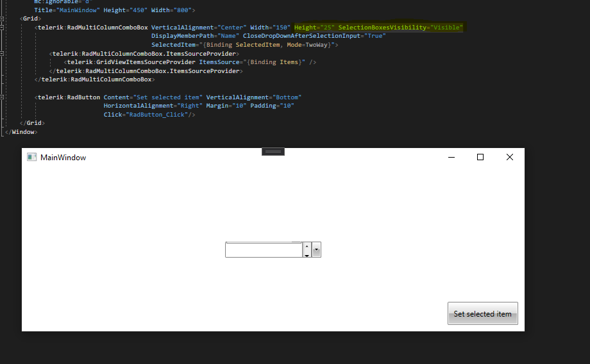The image size is (590, 364).
Task: Minimize the MainWindow window
Action: click(x=451, y=157)
